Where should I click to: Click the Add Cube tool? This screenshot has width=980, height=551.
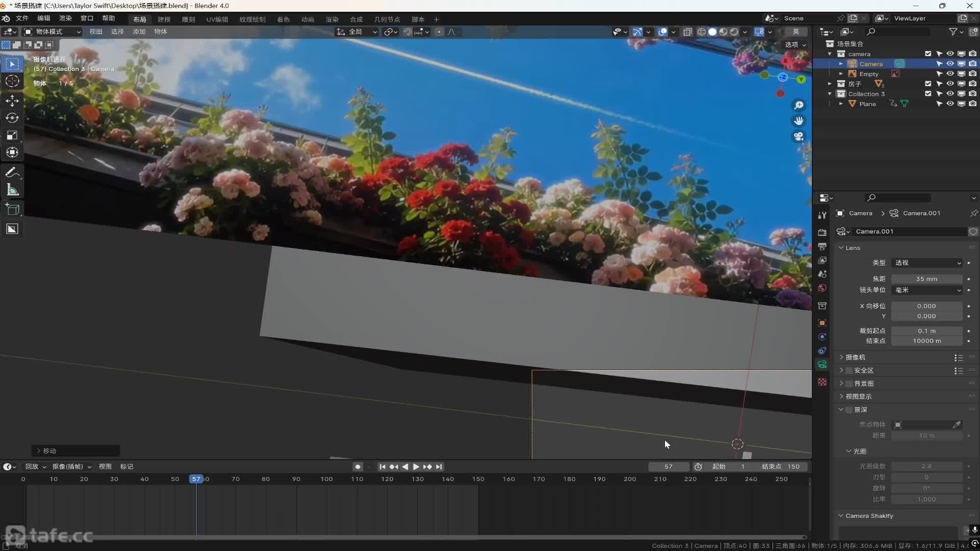click(12, 209)
